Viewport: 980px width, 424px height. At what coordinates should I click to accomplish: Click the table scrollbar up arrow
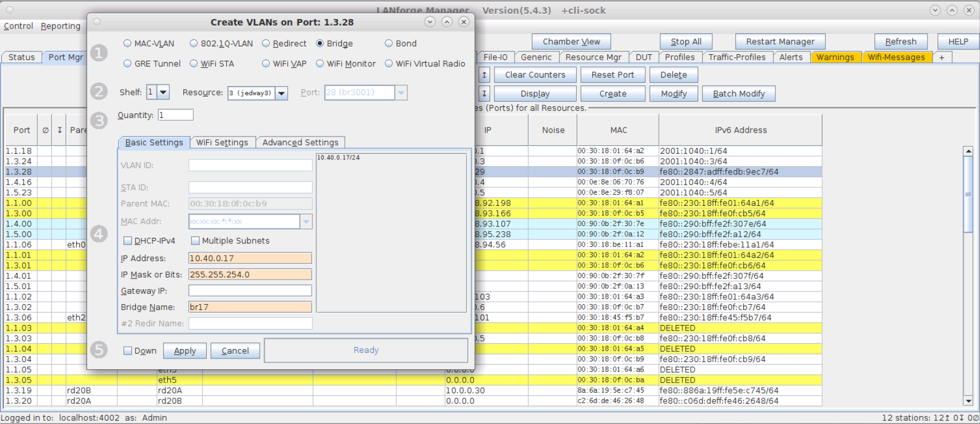coord(969,151)
